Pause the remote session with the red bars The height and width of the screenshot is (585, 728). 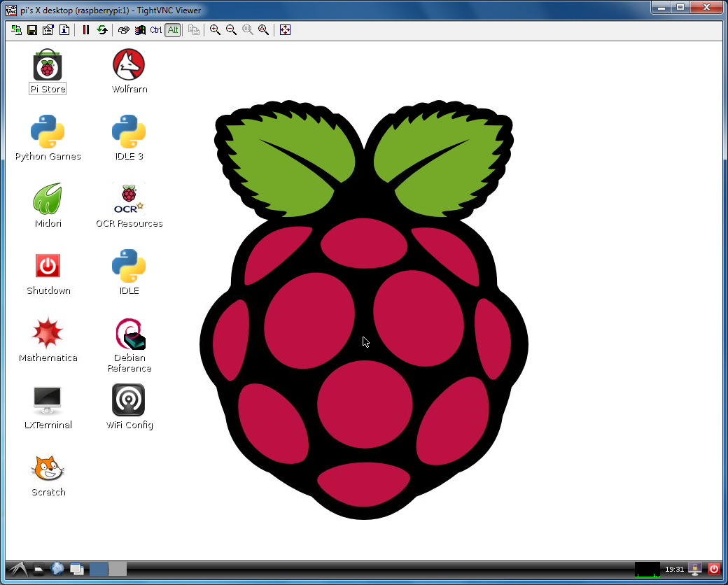pyautogui.click(x=86, y=30)
